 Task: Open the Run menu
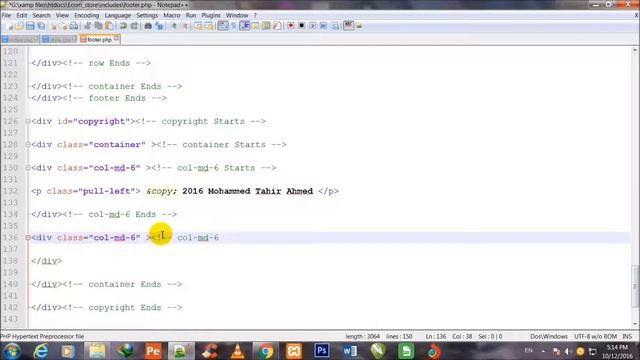click(x=191, y=16)
